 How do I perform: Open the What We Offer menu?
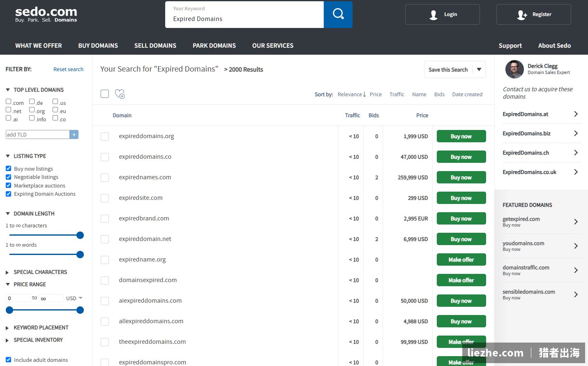[x=39, y=46]
